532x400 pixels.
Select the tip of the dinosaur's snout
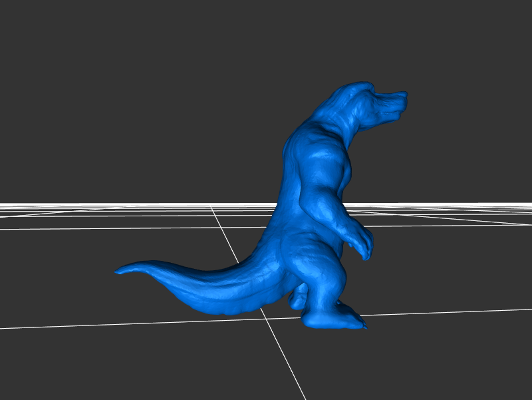click(x=402, y=100)
